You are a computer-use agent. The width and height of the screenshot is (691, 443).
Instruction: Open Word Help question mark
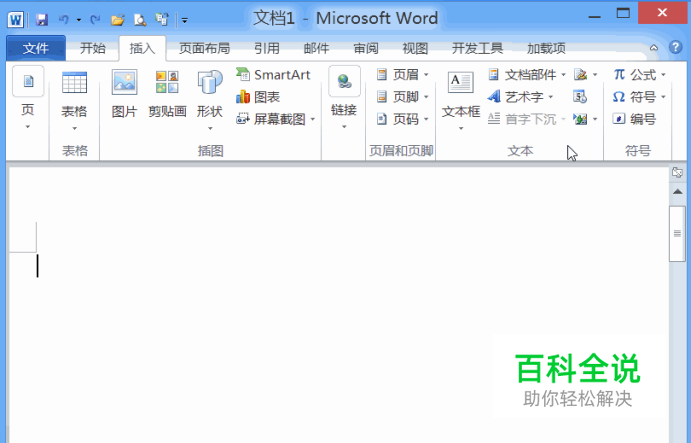(x=676, y=47)
